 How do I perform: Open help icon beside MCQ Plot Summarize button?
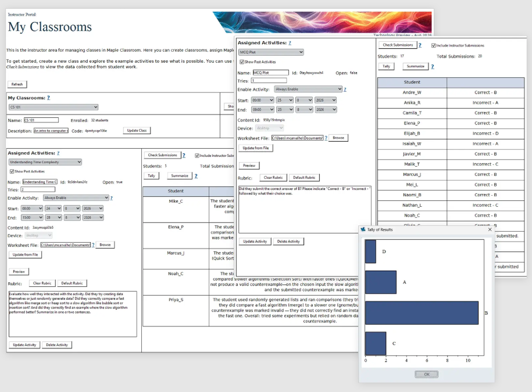pos(433,66)
